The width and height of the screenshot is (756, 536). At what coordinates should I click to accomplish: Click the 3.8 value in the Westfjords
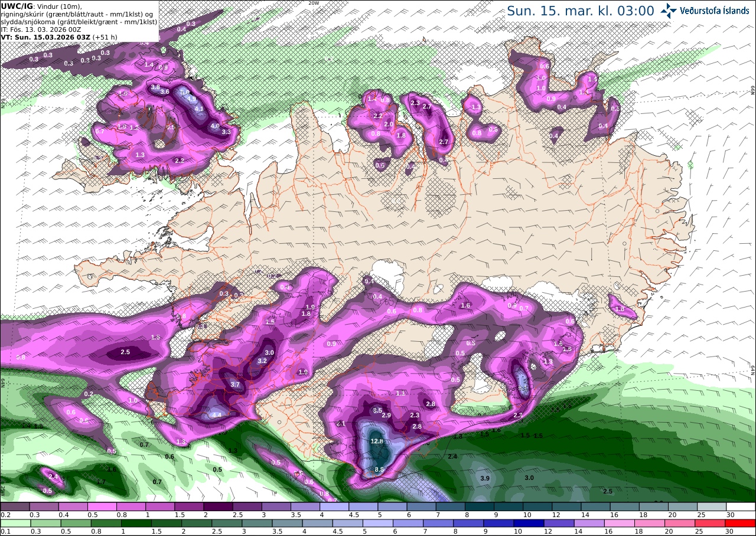coord(155,87)
